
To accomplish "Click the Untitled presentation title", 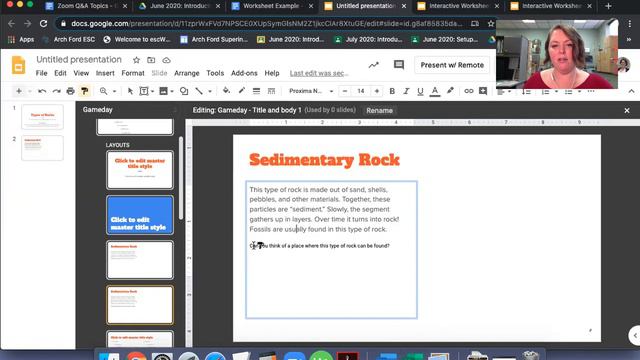I will click(79, 59).
